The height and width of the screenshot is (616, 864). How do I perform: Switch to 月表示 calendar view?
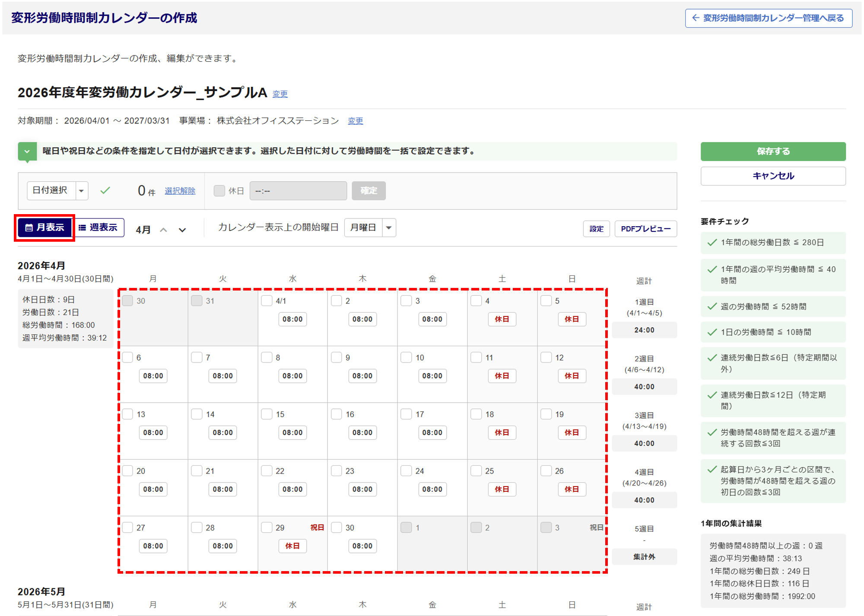click(x=44, y=227)
